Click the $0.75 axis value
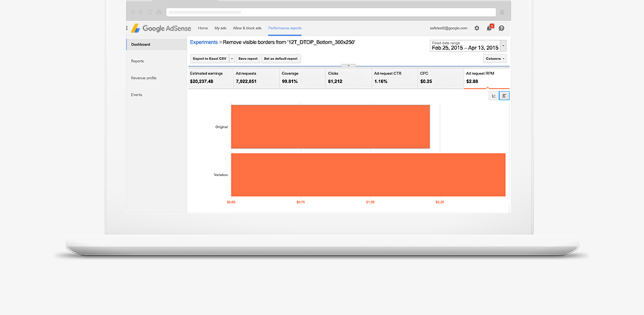This screenshot has width=644, height=315. (301, 202)
